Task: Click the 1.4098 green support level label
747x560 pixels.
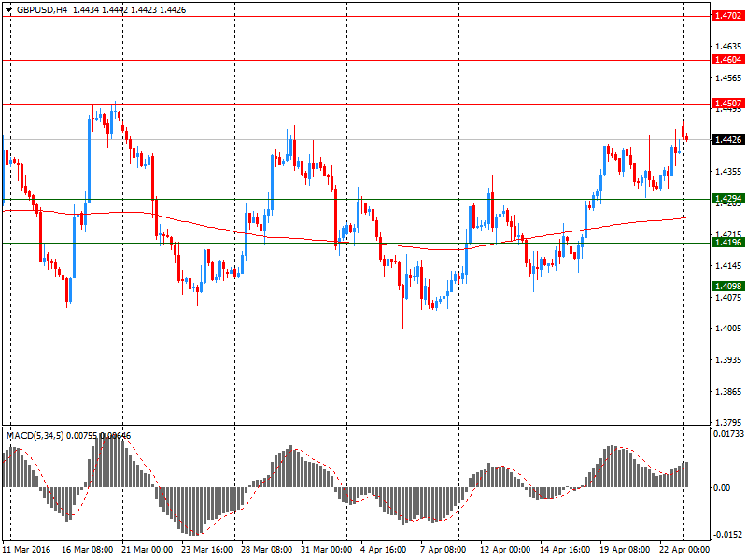Action: 728,287
